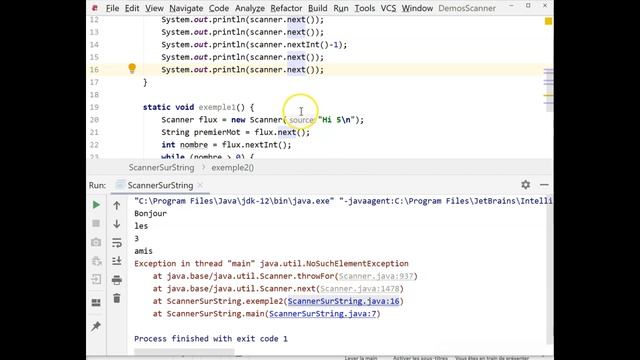The height and width of the screenshot is (360, 640).
Task: Click exemple2() breadcrumb
Action: coord(233,168)
